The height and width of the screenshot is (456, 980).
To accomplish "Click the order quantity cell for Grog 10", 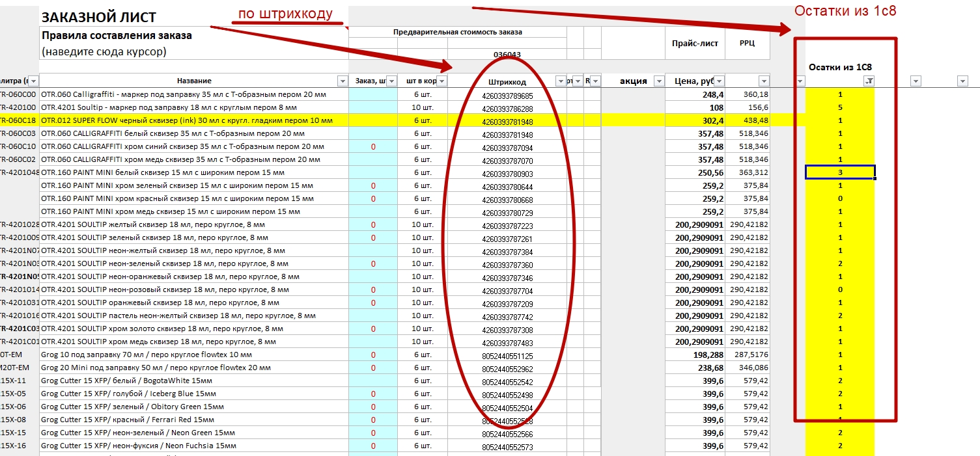I will point(372,355).
